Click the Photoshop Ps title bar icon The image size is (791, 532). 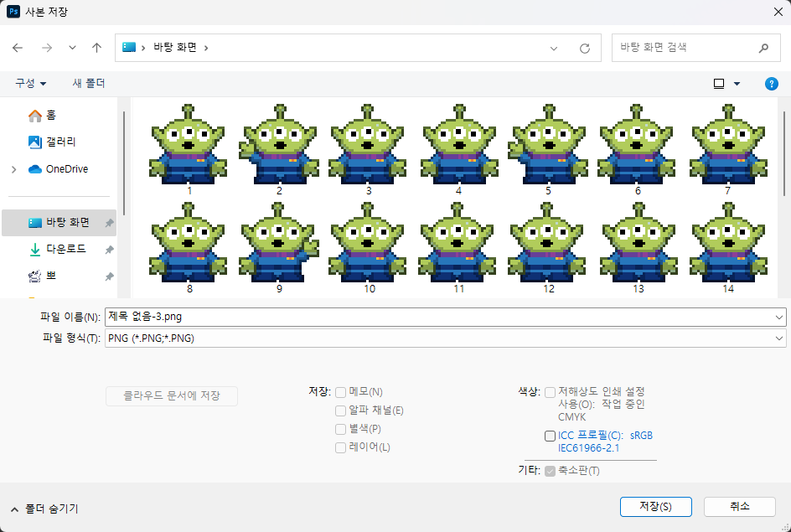[13, 12]
